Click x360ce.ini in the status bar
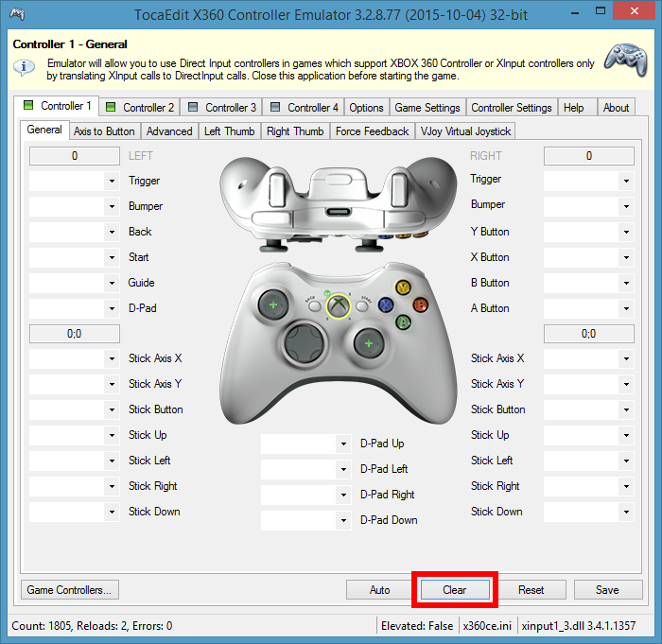This screenshot has width=662, height=644. [487, 625]
